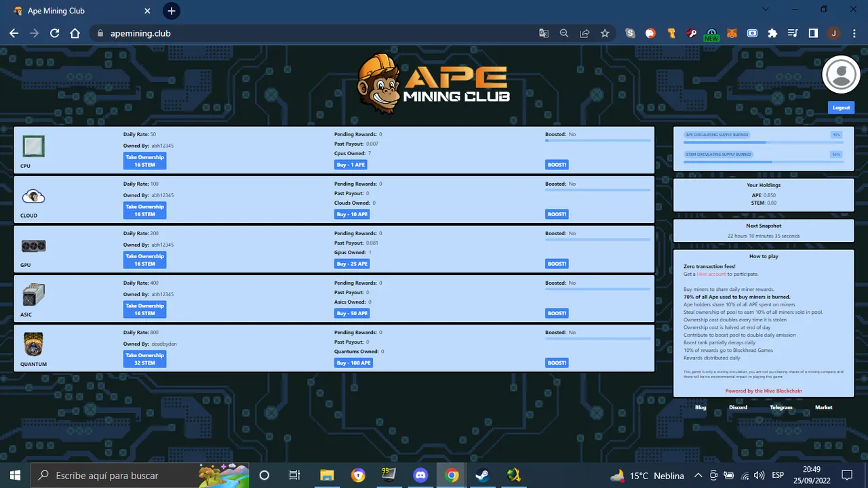Open Discord from the taskbar
The image size is (868, 488).
point(420,475)
